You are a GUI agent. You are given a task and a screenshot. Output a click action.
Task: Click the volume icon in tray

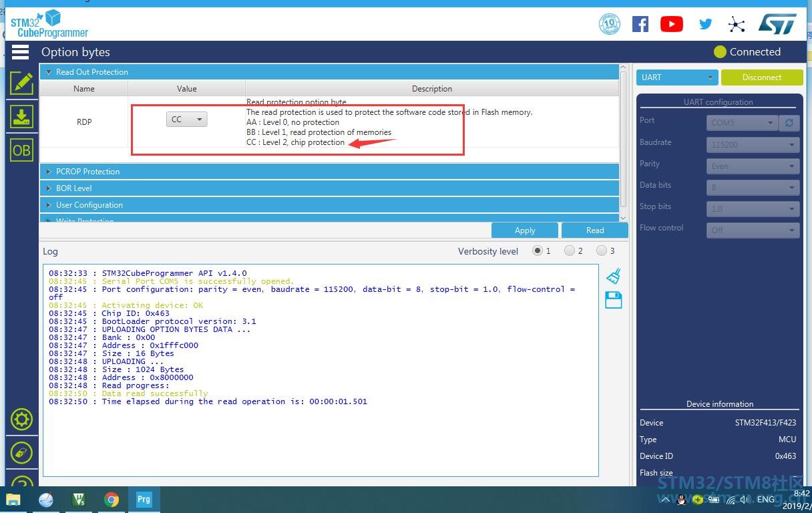(x=745, y=500)
